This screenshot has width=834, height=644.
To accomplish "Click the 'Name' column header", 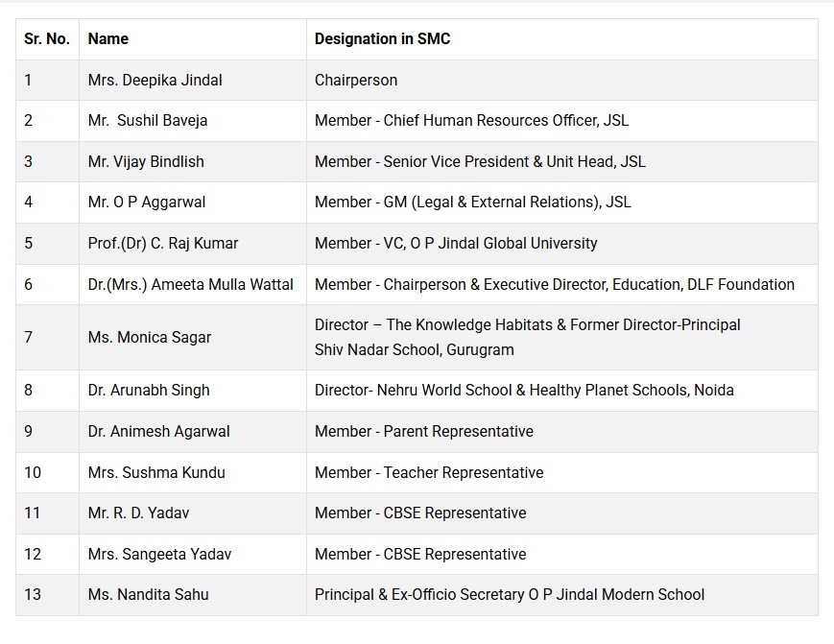I will point(108,38).
